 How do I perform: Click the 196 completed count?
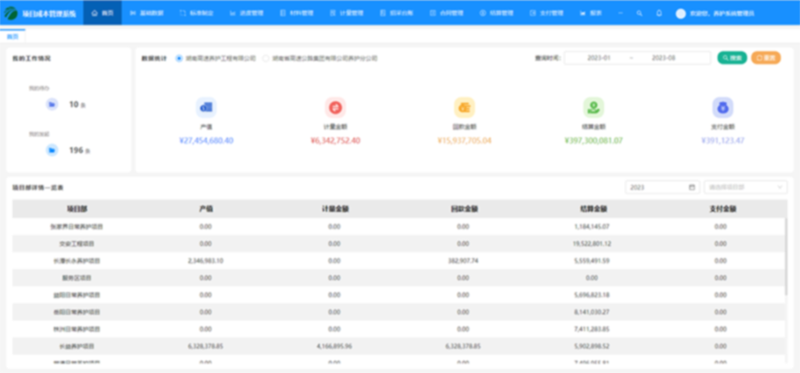(76, 151)
